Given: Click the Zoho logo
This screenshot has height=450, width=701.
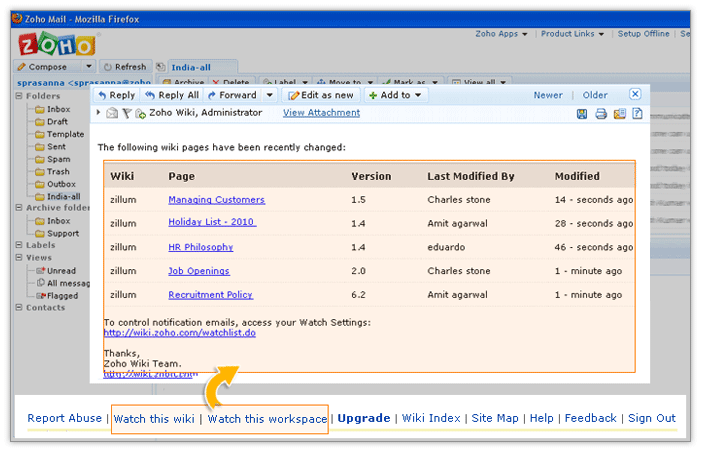Looking at the screenshot, I should point(56,45).
